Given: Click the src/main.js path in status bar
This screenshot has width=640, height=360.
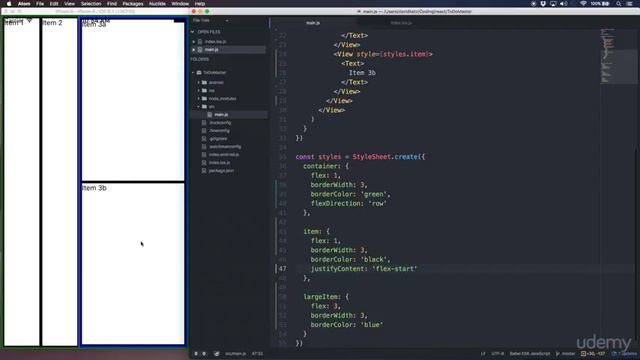Looking at the screenshot, I should pos(236,354).
